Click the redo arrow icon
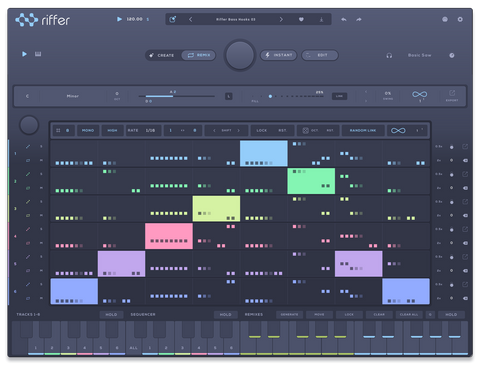 (x=359, y=19)
